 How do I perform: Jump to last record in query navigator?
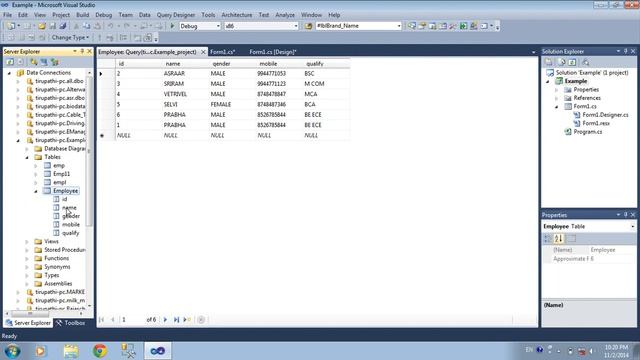176,320
